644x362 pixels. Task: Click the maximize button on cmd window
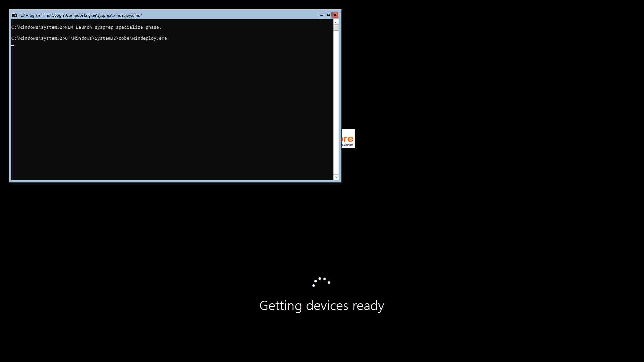coord(328,15)
